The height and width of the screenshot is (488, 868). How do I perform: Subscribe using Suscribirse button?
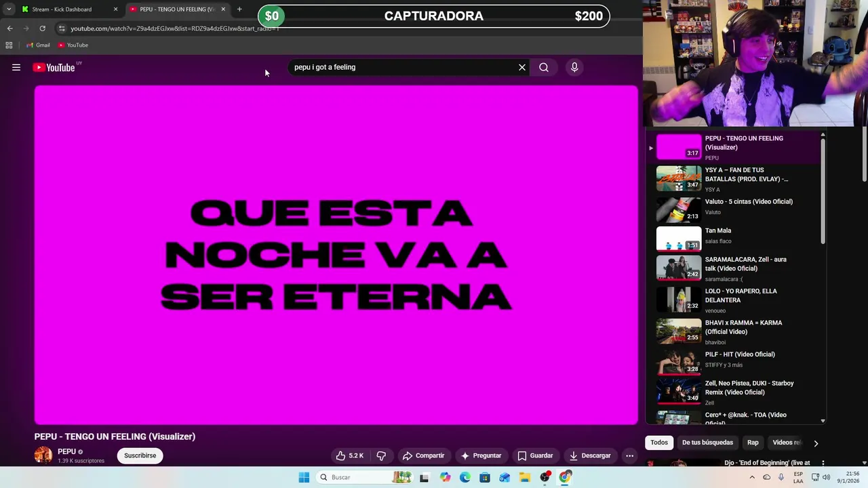click(140, 455)
